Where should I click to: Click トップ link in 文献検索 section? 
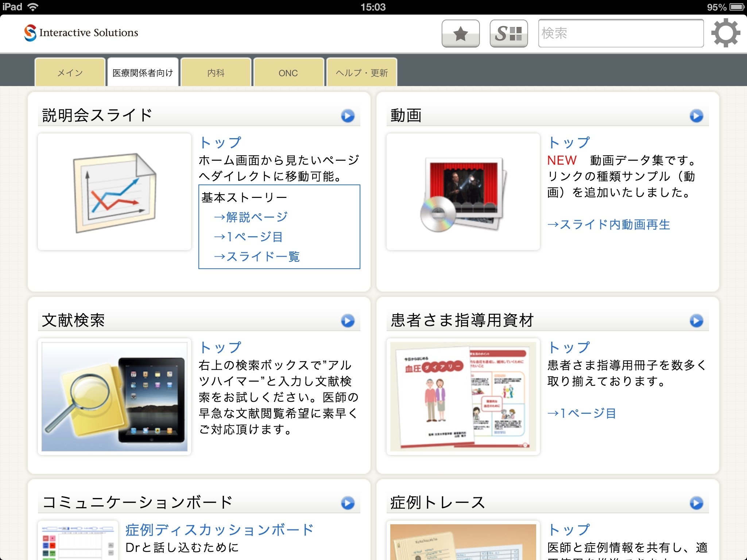click(220, 347)
